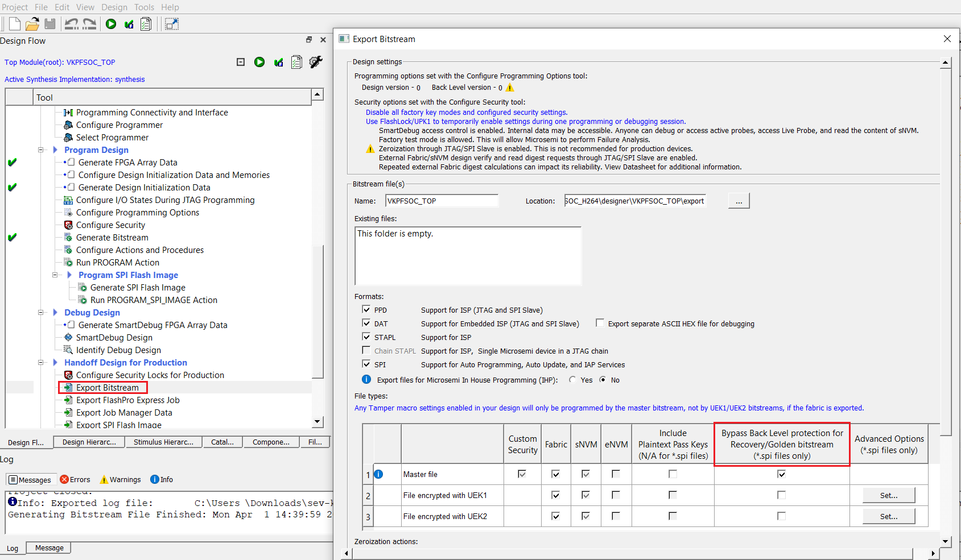Collapse the Program Design tree node

click(x=41, y=150)
